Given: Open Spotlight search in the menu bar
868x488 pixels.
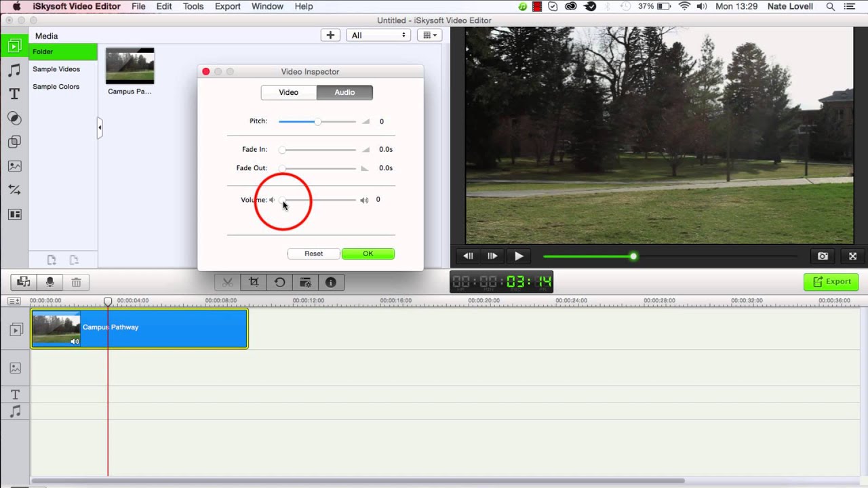Looking at the screenshot, I should (x=830, y=6).
